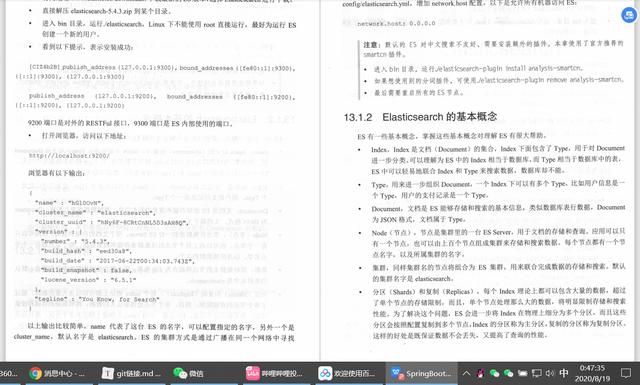Switch to the Typora git链接.md window
This screenshot has height=385, width=640.
pyautogui.click(x=131, y=373)
